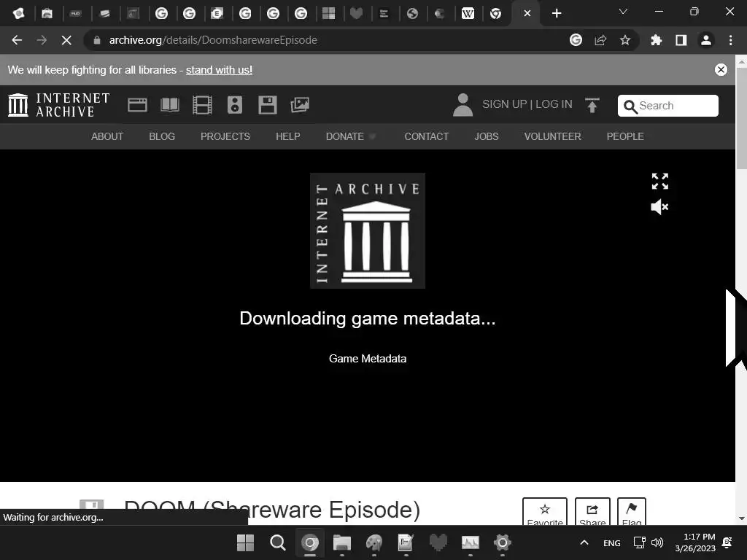The image size is (747, 560).
Task: Open File Explorer from the taskbar
Action: tap(342, 542)
